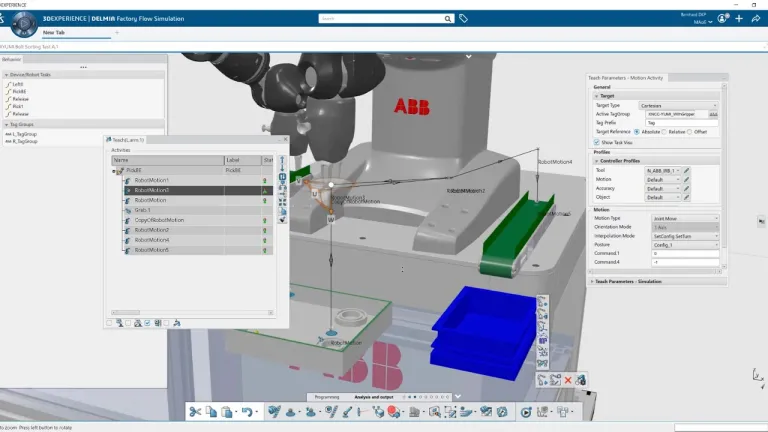Open the Motion Type Joint Move dropdown
The width and height of the screenshot is (768, 432).
point(685,218)
